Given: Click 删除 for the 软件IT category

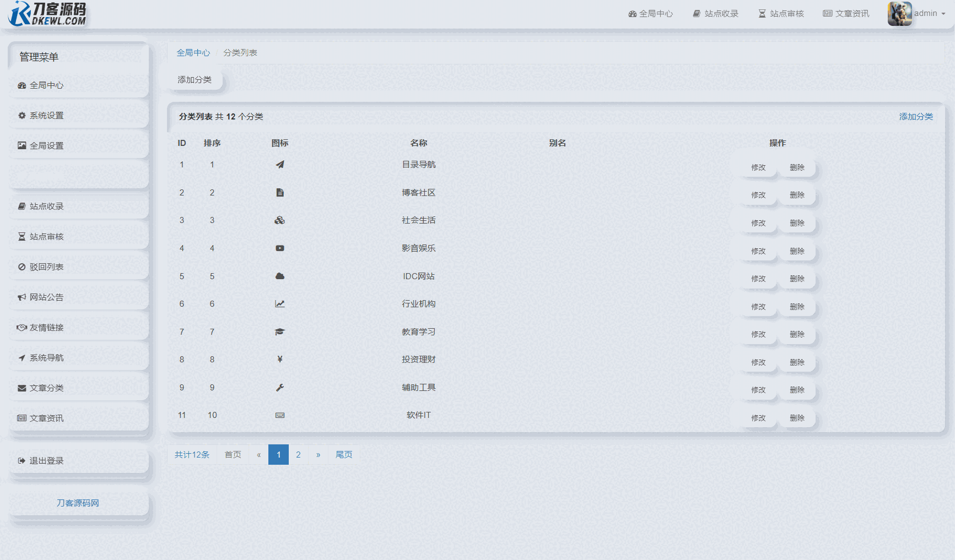Looking at the screenshot, I should point(797,418).
